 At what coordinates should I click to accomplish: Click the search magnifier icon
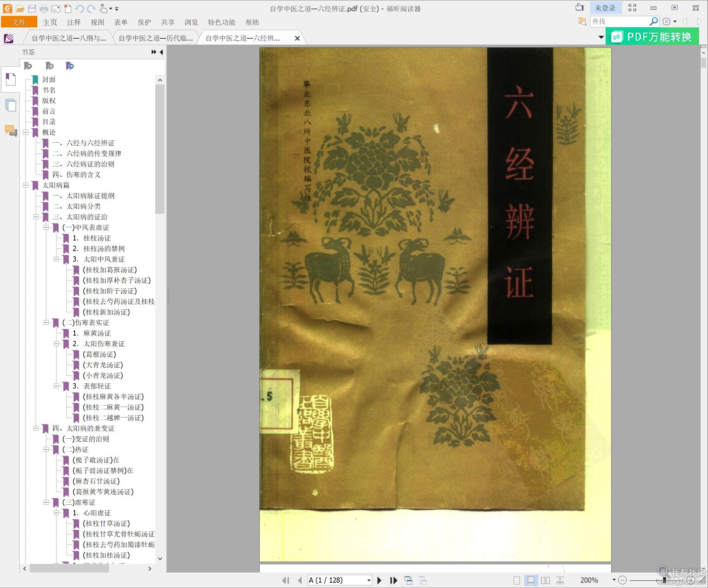click(x=654, y=21)
